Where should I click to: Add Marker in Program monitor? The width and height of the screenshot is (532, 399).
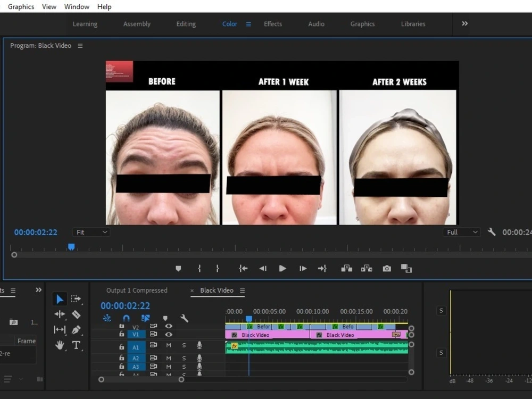click(x=178, y=269)
